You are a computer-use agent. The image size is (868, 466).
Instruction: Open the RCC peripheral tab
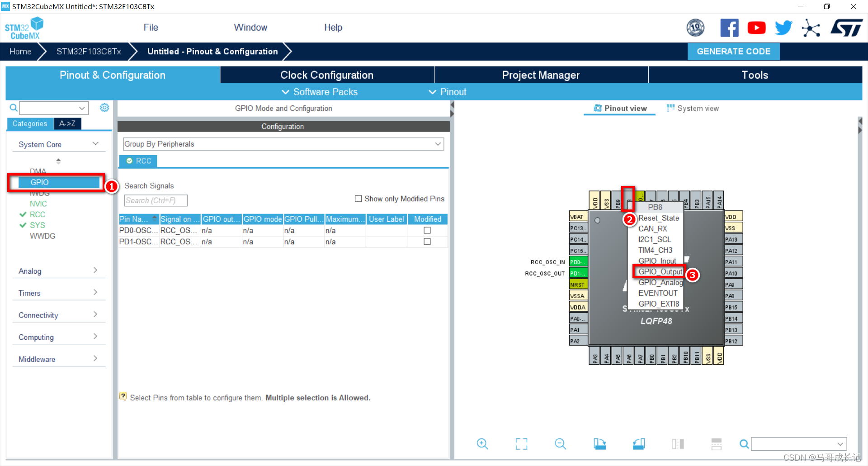tap(138, 161)
